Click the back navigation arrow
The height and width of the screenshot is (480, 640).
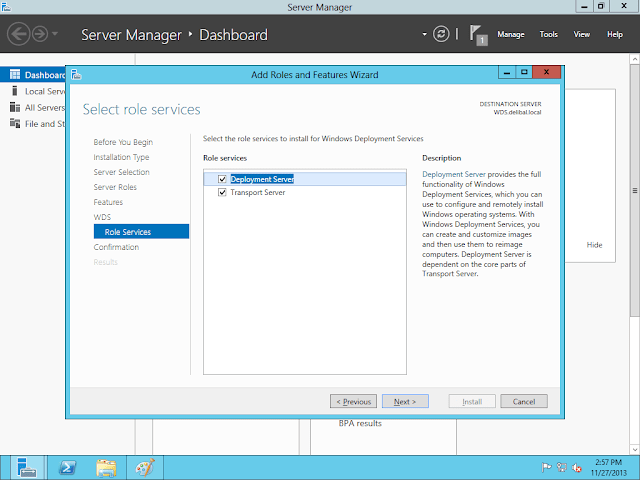(x=18, y=34)
